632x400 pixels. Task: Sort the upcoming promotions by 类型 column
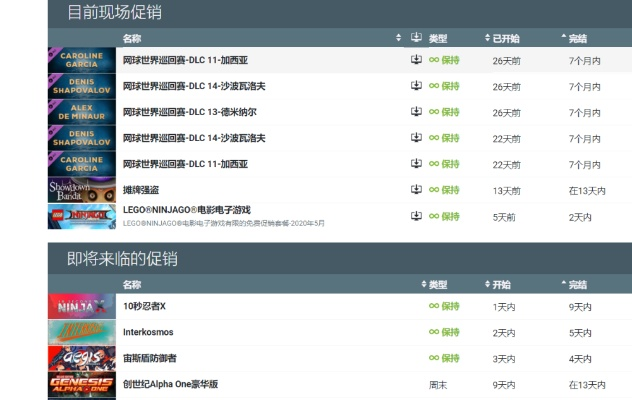coord(434,284)
